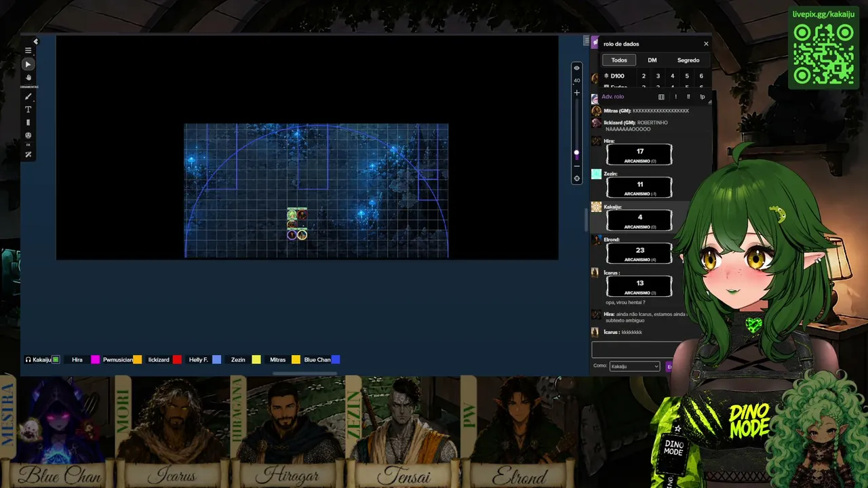
Task: Roll 3 dice in D100 row
Action: 658,76
